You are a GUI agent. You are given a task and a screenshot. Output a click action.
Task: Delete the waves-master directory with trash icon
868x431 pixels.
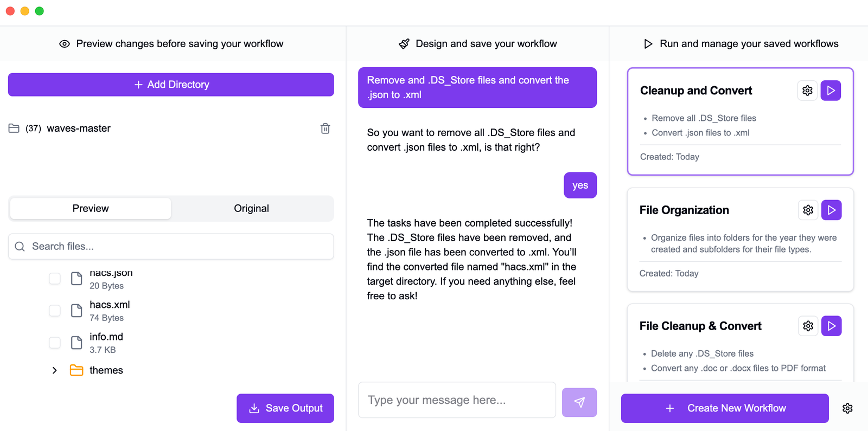tap(325, 128)
